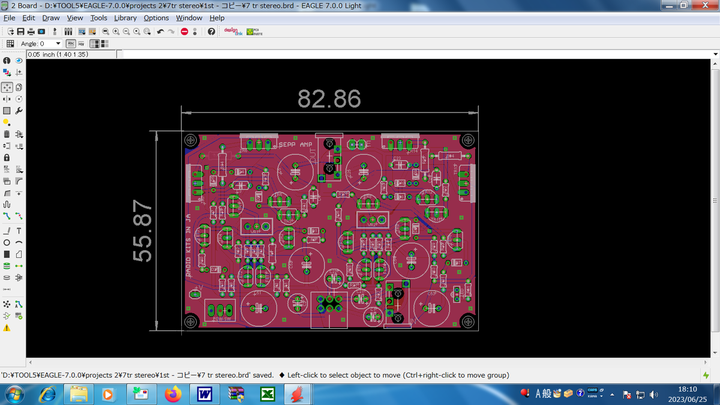Screen dimensions: 720x405
Task: Open the Library menu
Action: click(x=125, y=18)
